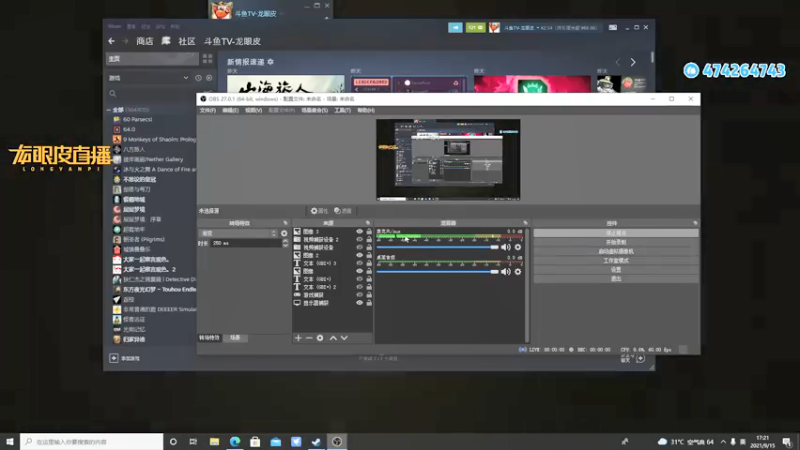Viewport: 800px width, 450px height.
Task: Pop out the audio mixer dock via its header icon
Action: tap(525, 223)
